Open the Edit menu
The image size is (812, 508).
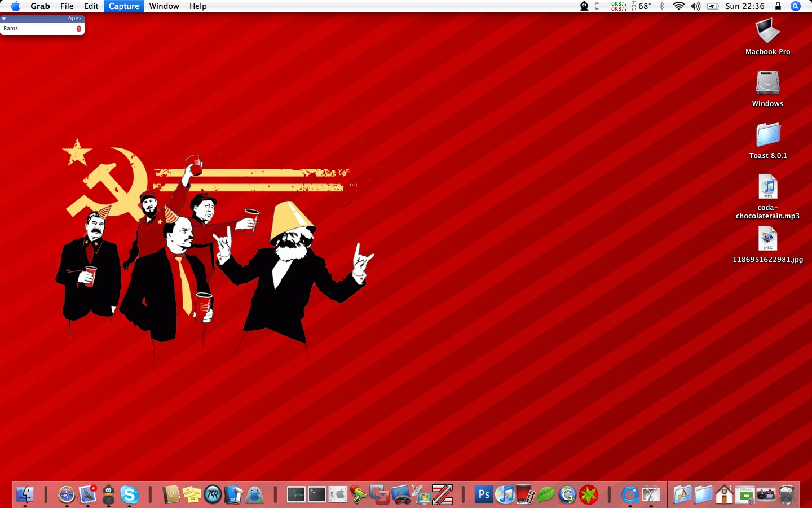point(91,6)
